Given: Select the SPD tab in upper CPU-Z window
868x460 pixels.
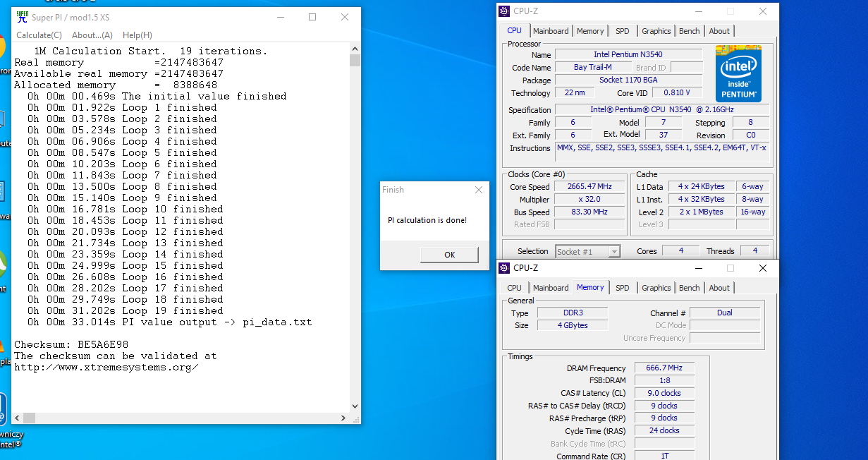Looking at the screenshot, I should point(623,31).
